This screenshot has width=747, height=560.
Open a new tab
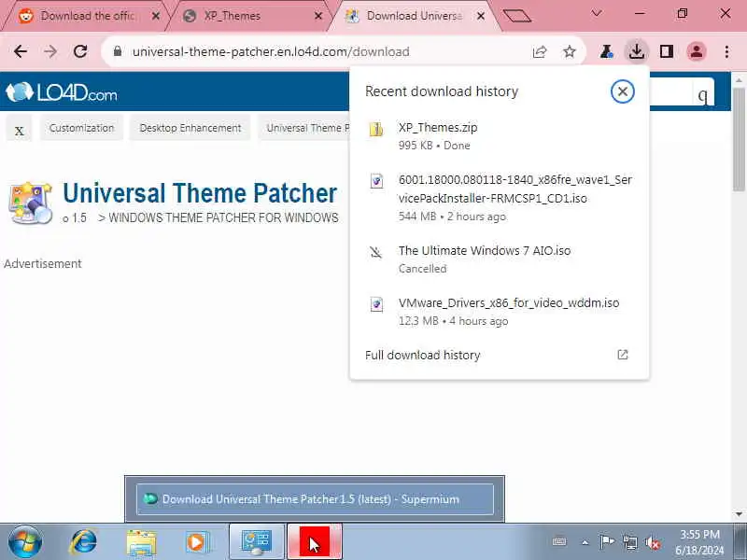(517, 16)
